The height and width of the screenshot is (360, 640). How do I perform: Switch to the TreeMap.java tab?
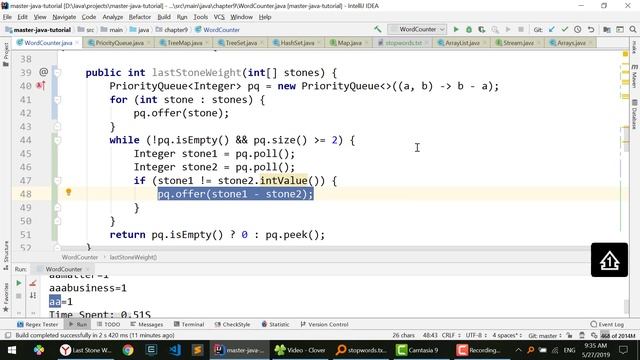(184, 43)
